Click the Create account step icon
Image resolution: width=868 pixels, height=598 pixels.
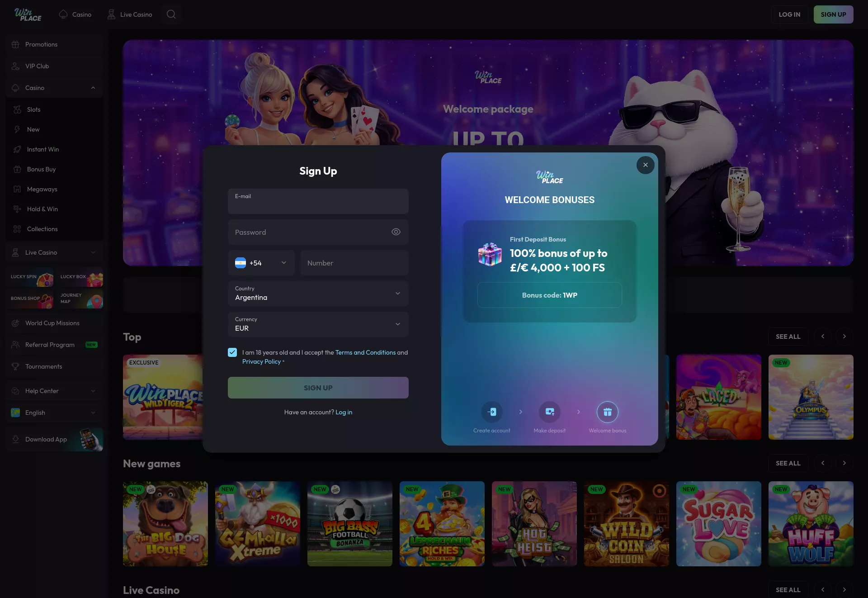tap(492, 412)
